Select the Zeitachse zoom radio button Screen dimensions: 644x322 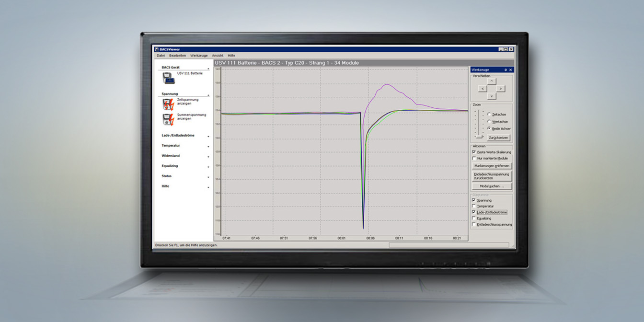click(x=489, y=115)
